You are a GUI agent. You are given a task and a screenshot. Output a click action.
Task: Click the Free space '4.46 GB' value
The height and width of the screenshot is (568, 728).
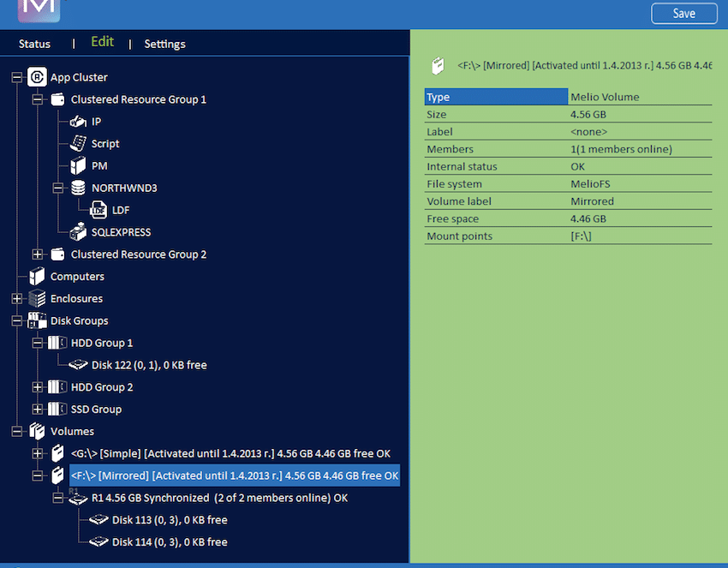[x=588, y=218]
